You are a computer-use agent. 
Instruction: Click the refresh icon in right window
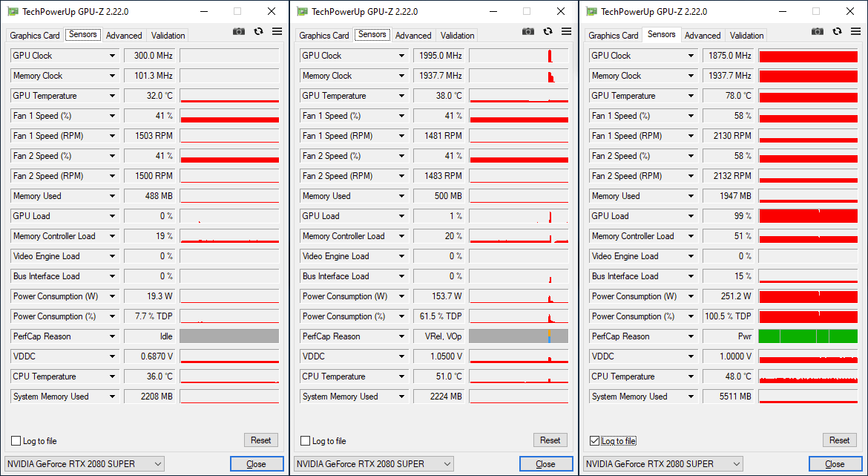tap(837, 31)
